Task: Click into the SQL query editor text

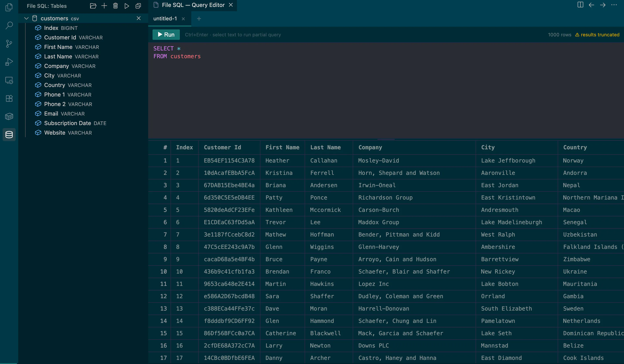Action: [386, 90]
